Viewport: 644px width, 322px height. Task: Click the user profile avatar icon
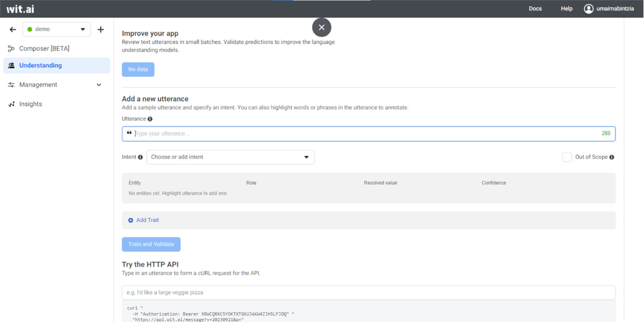coord(588,9)
